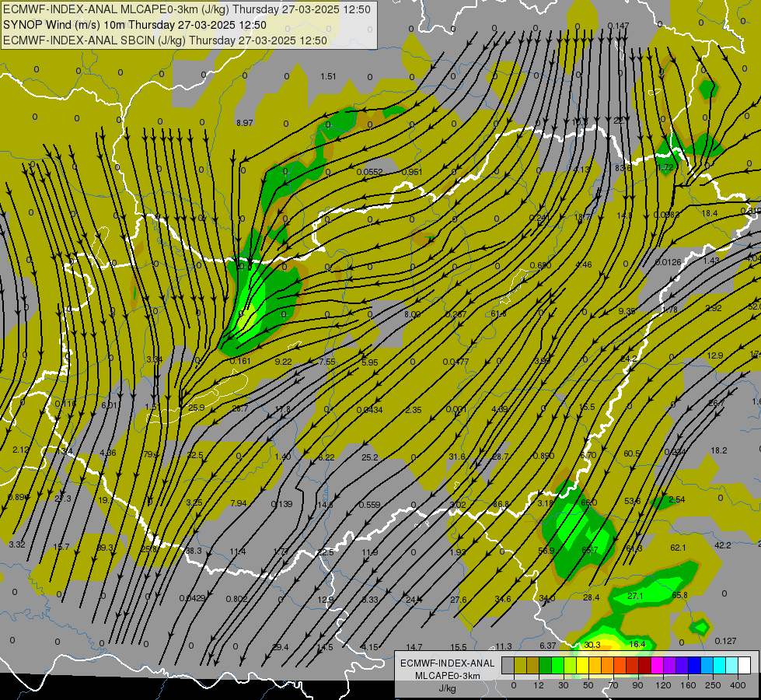
Task: Click the header line 'ECMWF-INDEX-ANAL MLCAPE0-3km (J/kg)'
Action: (187, 9)
